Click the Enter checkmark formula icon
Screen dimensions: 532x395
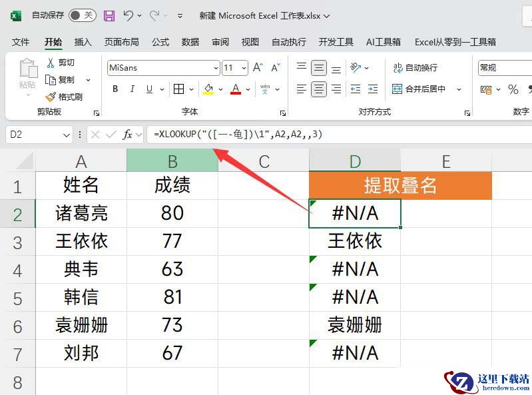pos(111,135)
